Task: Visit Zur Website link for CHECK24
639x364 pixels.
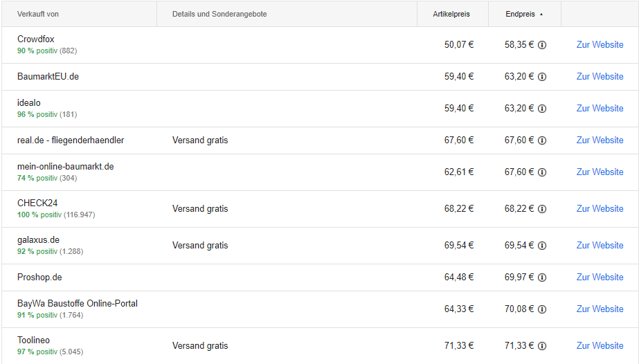Action: pyautogui.click(x=600, y=208)
